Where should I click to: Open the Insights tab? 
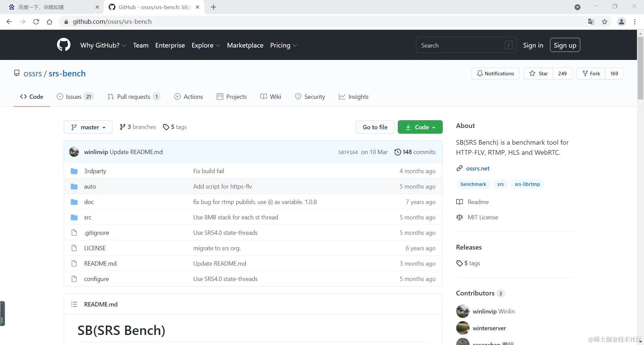pyautogui.click(x=354, y=96)
